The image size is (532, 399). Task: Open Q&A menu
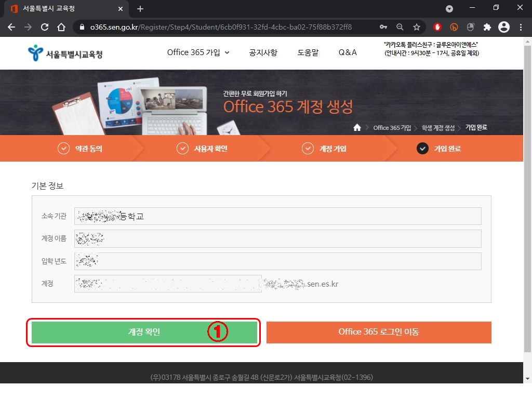coord(348,52)
